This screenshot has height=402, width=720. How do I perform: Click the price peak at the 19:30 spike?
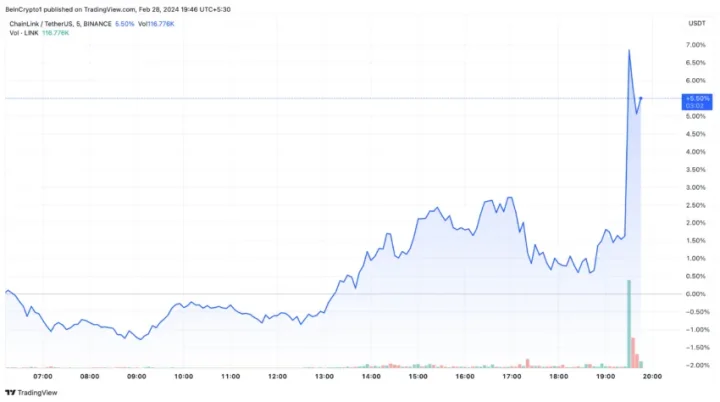pos(629,50)
